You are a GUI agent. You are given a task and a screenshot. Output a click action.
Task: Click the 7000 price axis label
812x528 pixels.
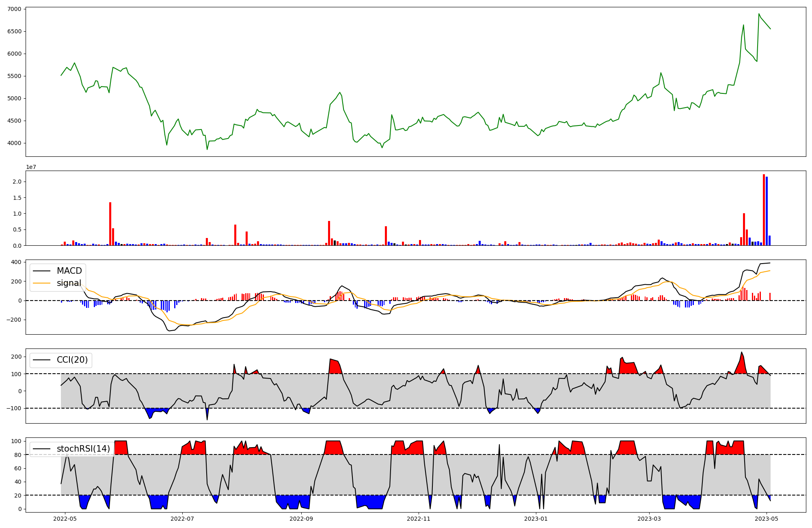click(x=15, y=9)
